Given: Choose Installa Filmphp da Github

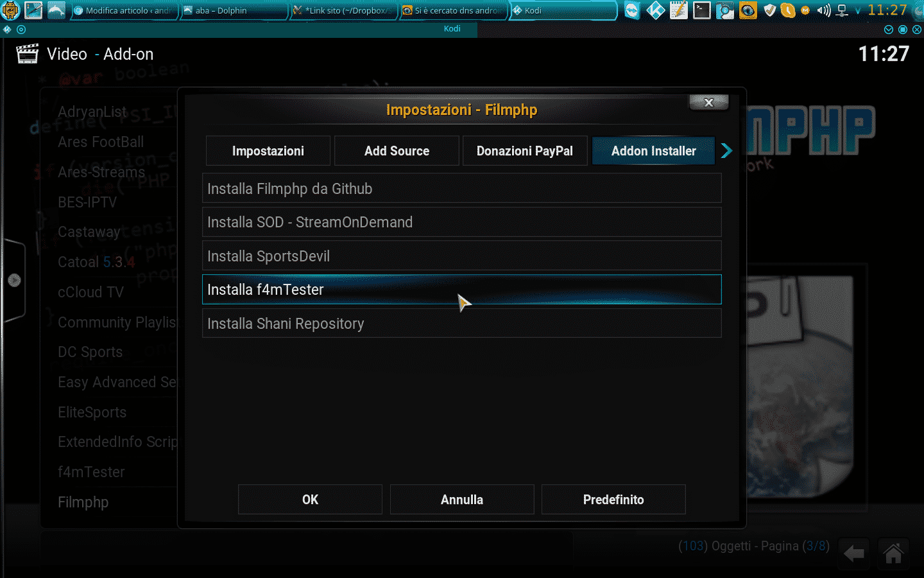Looking at the screenshot, I should (462, 189).
